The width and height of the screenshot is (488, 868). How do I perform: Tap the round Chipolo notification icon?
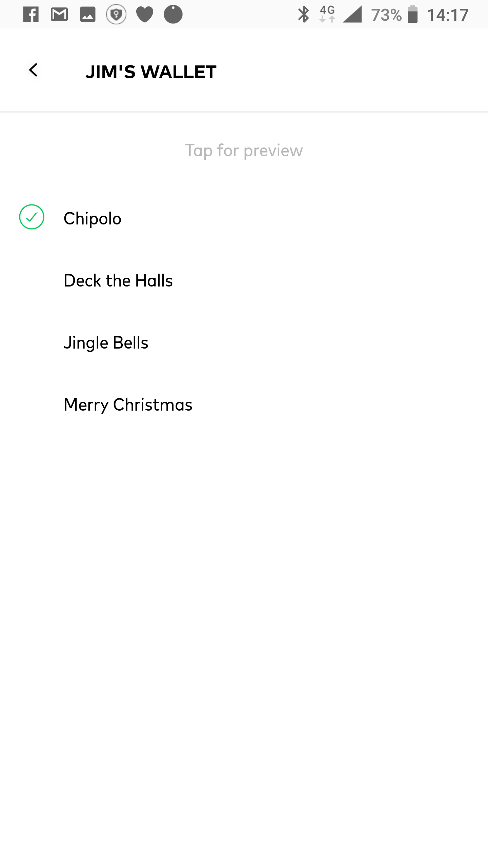pyautogui.click(x=173, y=15)
